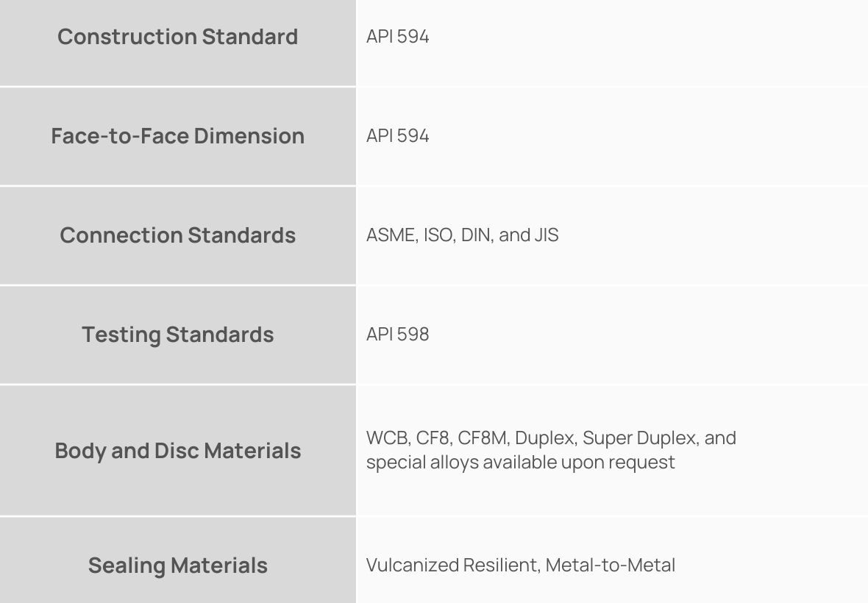Click the Sealing Materials label
This screenshot has height=603, width=868.
pyautogui.click(x=177, y=565)
